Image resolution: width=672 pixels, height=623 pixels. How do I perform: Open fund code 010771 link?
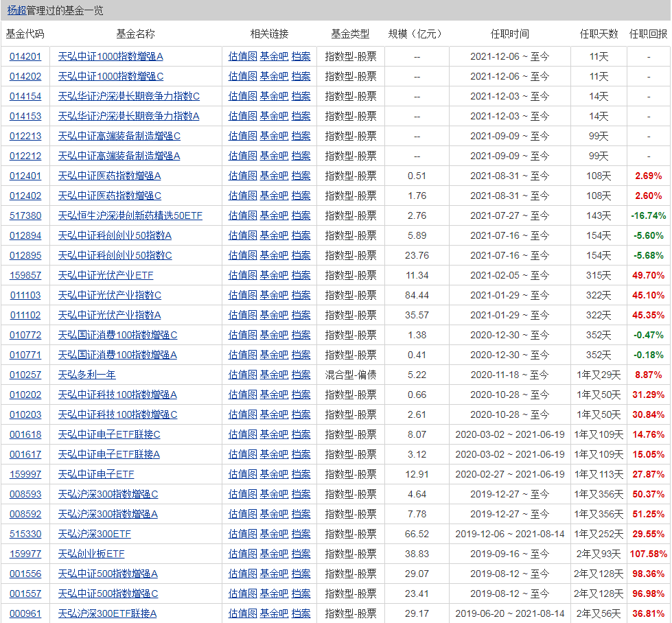(25, 355)
